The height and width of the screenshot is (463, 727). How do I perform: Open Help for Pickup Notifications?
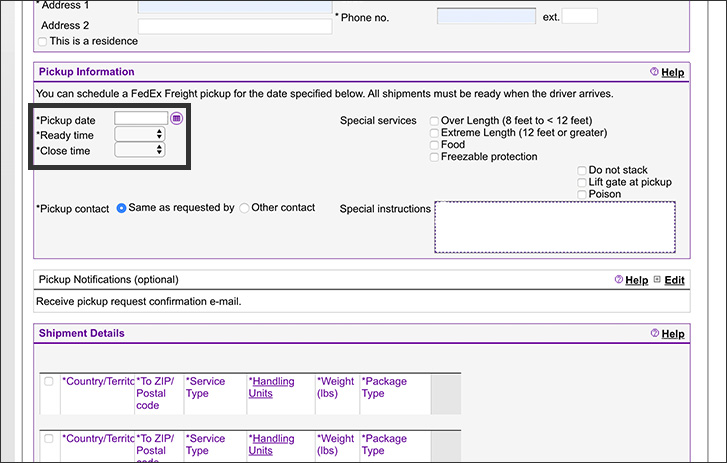637,280
